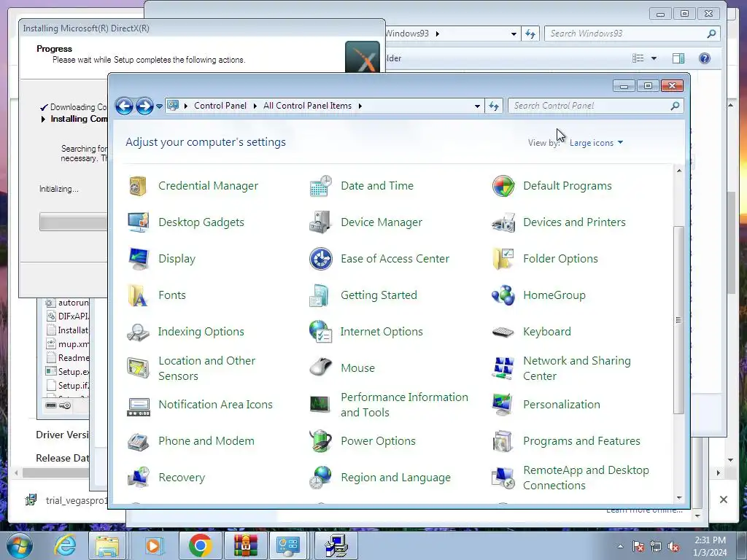Expand arrow after Control Panel breadcrumb
747x560 pixels.
pyautogui.click(x=255, y=106)
